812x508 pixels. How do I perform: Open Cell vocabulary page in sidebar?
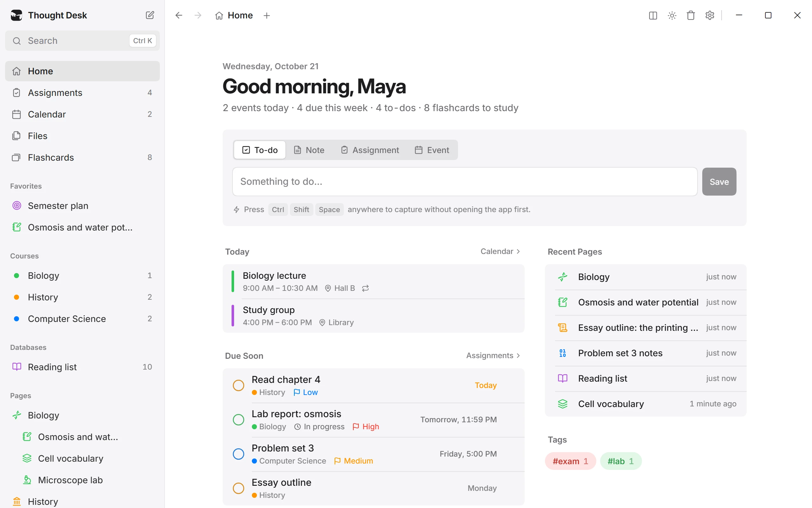pos(82,458)
